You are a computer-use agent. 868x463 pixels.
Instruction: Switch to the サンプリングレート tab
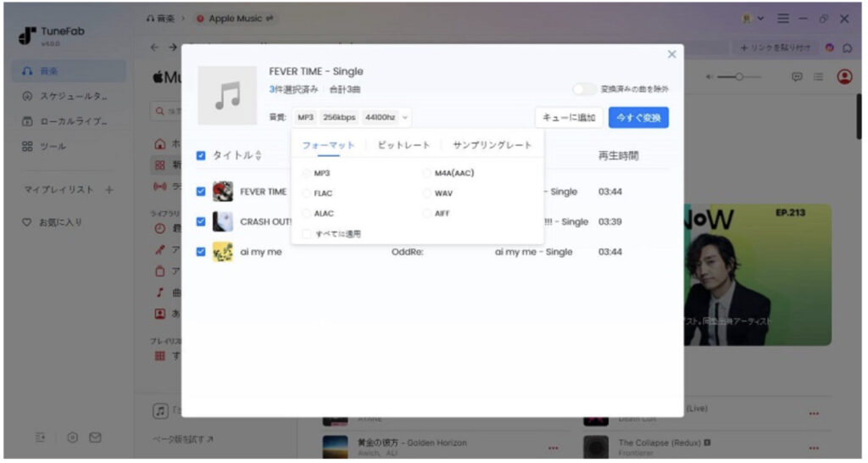click(x=492, y=145)
